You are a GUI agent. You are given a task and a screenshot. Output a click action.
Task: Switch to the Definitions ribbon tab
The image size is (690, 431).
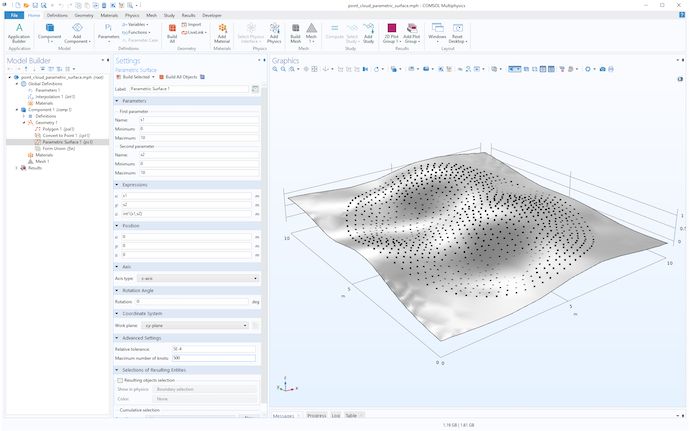coord(57,15)
